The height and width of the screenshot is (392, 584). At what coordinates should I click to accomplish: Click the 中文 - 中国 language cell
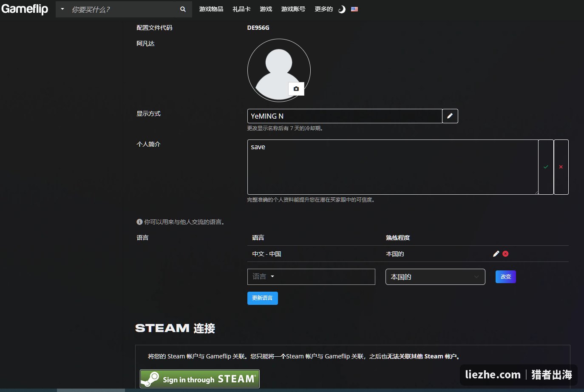[266, 254]
